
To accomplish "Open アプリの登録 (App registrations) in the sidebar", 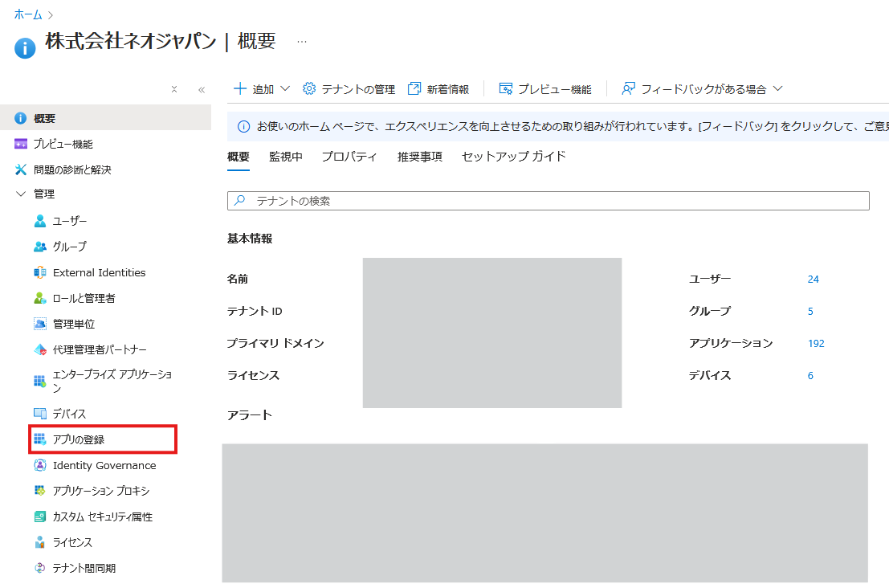I will [84, 439].
